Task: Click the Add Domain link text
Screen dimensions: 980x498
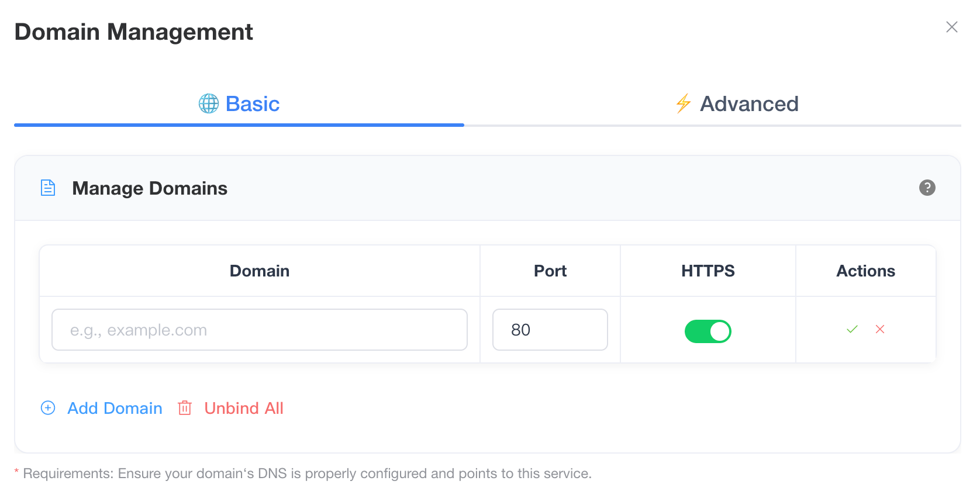Action: [115, 408]
